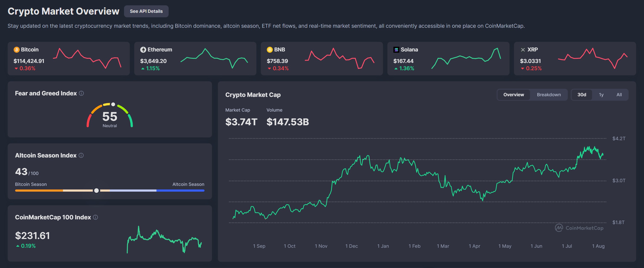This screenshot has height=268, width=644.
Task: Click the Solana logo icon
Action: pos(396,50)
